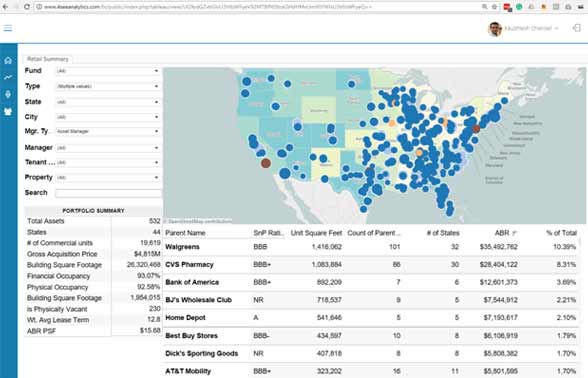The height and width of the screenshot is (378, 588).
Task: Go to Home in the sidebar
Action: pyautogui.click(x=8, y=60)
